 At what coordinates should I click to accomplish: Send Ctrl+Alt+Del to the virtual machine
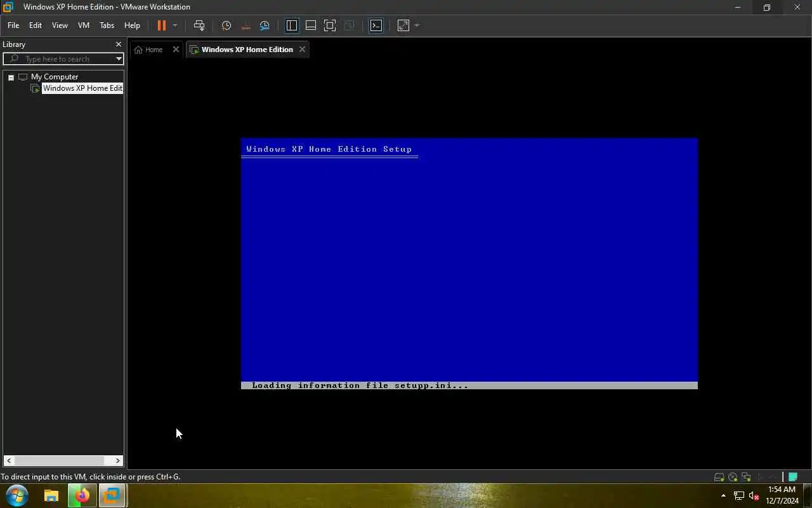[x=199, y=25]
